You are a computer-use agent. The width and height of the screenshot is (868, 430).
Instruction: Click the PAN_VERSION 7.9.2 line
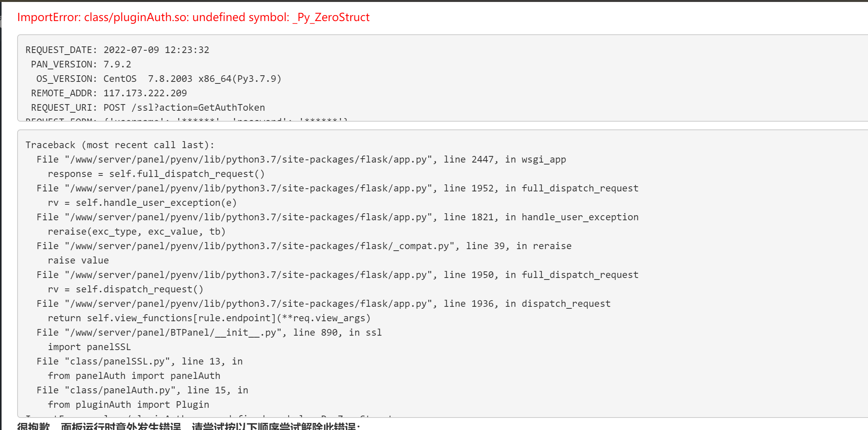pyautogui.click(x=81, y=64)
